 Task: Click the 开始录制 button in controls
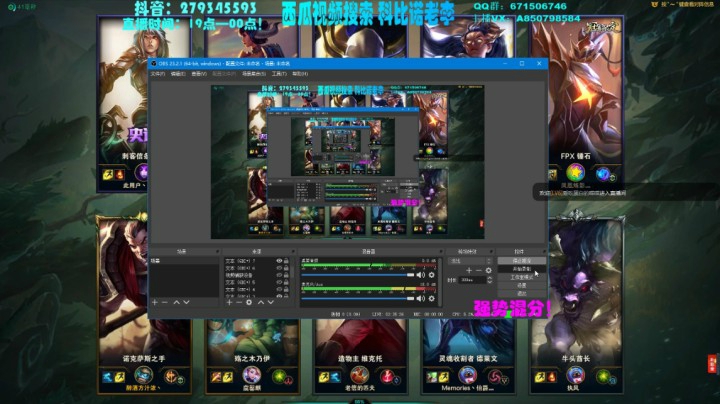[x=522, y=269]
